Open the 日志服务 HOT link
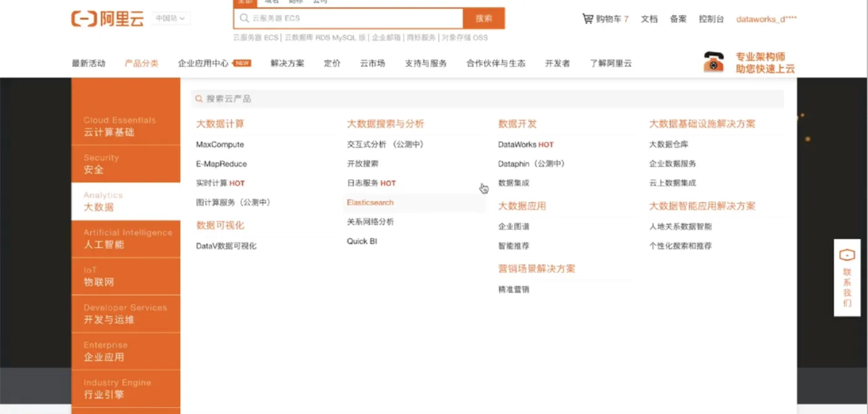The height and width of the screenshot is (414, 868). (x=371, y=183)
